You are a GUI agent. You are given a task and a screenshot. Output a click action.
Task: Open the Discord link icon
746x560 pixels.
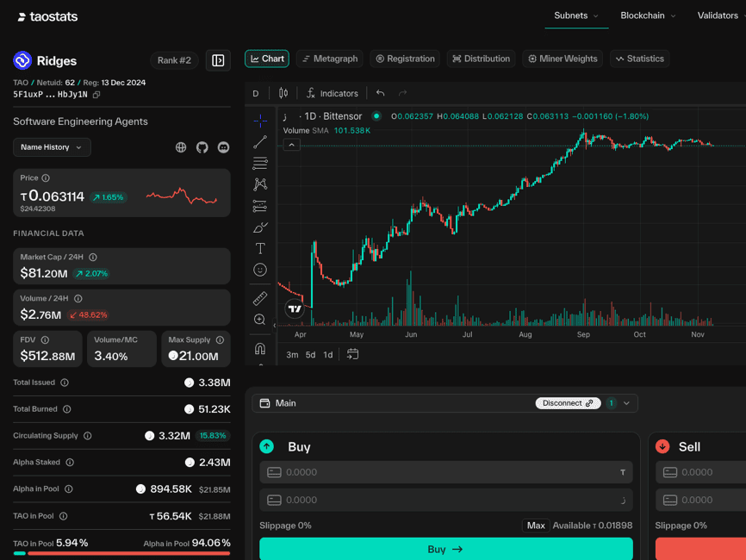pos(223,147)
